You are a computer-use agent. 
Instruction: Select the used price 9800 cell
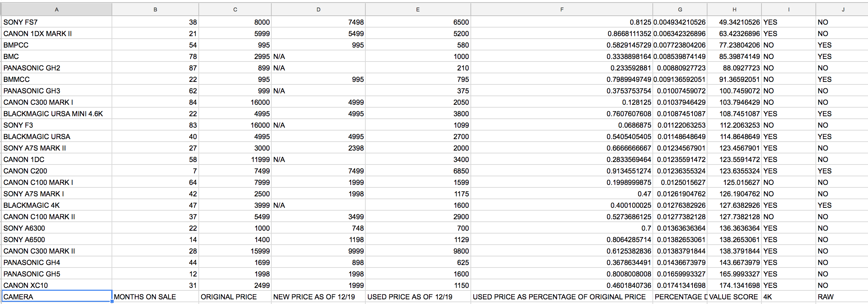point(418,251)
